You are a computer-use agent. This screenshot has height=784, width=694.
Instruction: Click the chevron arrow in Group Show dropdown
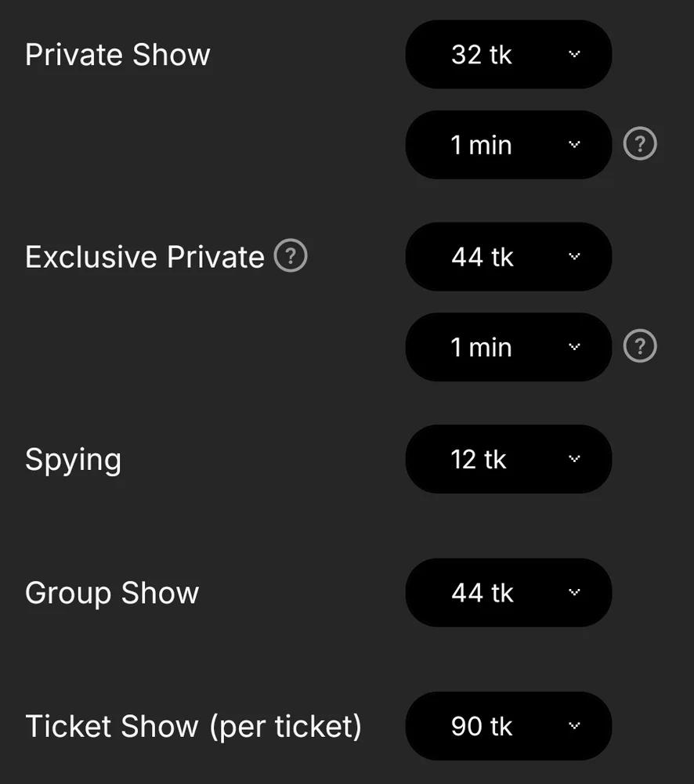pyautogui.click(x=574, y=593)
